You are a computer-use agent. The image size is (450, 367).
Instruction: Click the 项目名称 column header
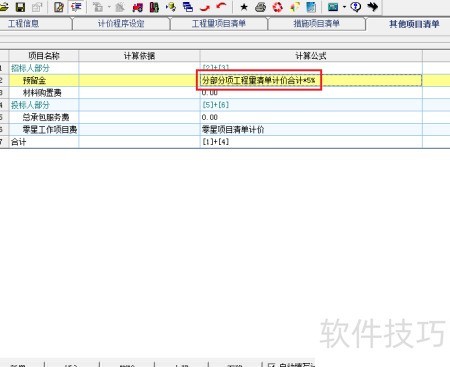pyautogui.click(x=44, y=56)
